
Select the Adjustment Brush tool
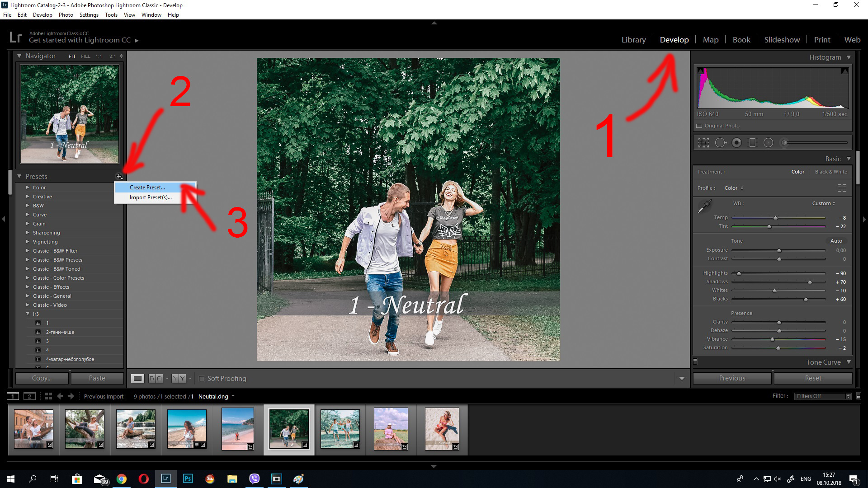(784, 142)
